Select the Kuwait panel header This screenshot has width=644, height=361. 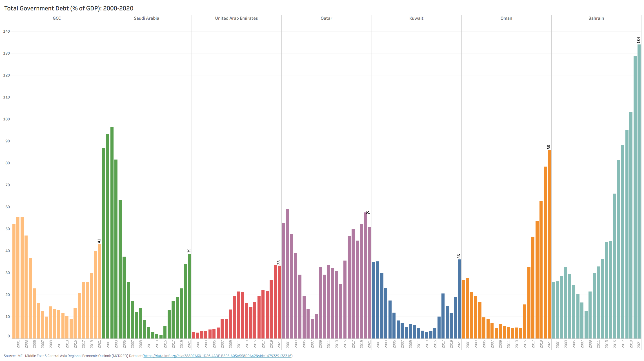click(416, 18)
